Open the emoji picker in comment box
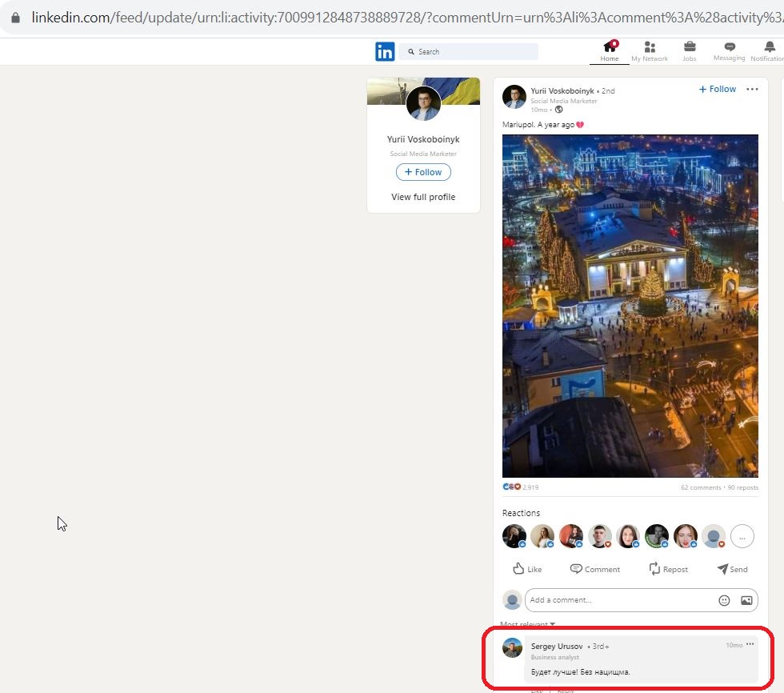The height and width of the screenshot is (693, 784). click(724, 600)
